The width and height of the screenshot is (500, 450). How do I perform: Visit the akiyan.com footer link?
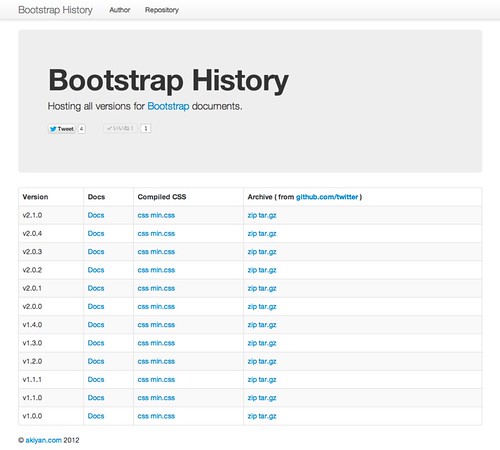(43, 440)
